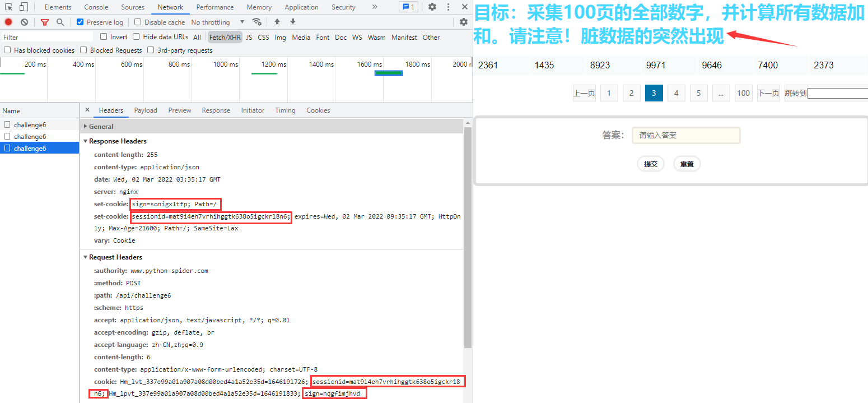
Task: Open the Payload tab of request
Action: 146,110
